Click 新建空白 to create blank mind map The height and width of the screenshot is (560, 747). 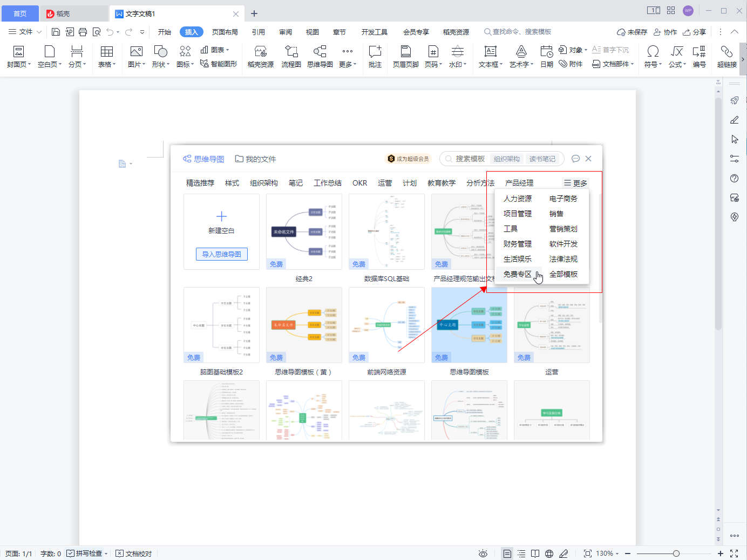pyautogui.click(x=221, y=223)
